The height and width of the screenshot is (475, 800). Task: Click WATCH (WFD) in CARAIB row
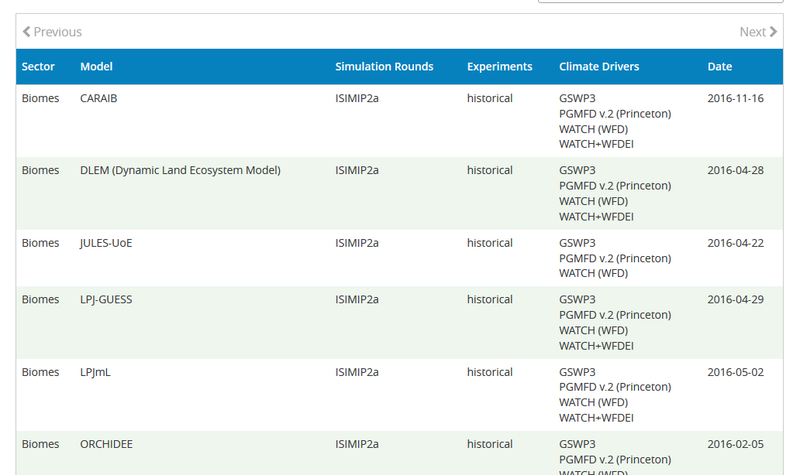(594, 129)
